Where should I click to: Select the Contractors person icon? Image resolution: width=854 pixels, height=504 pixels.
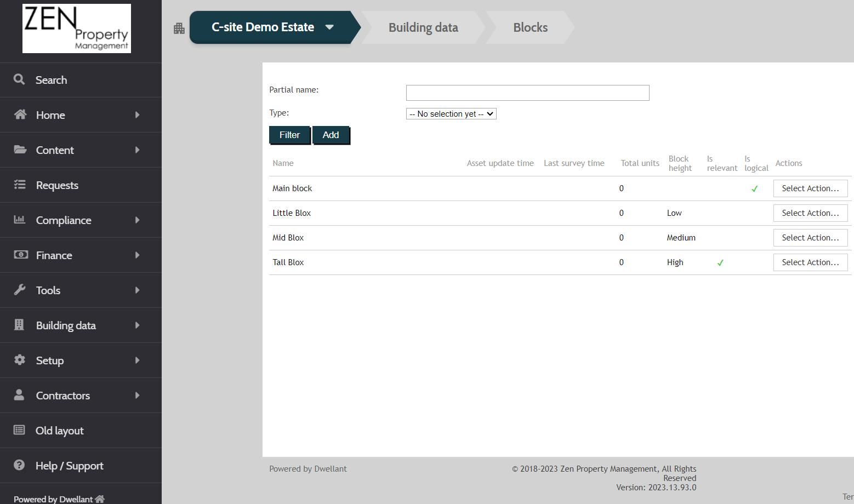20,395
